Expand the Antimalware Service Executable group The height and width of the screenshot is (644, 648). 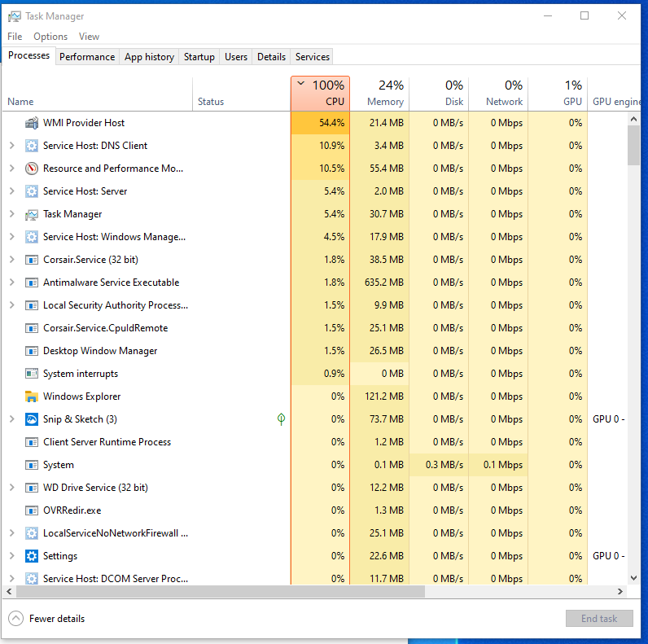pyautogui.click(x=12, y=283)
